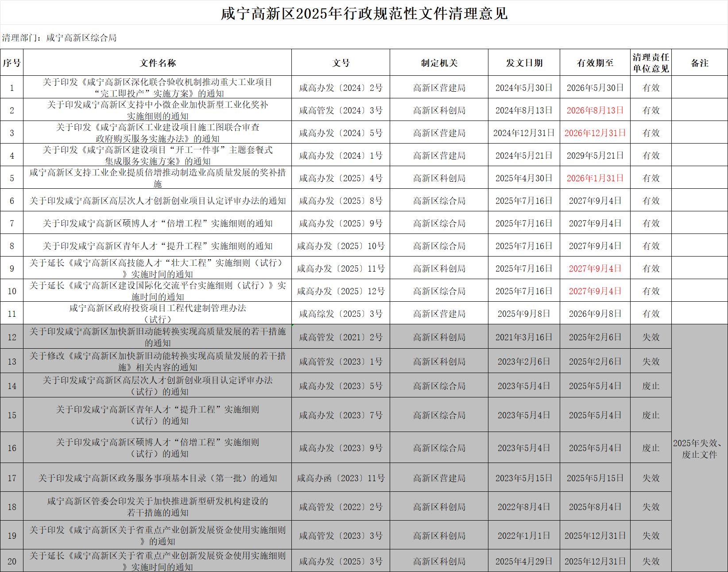728x572 pixels.
Task: Click the 有效期至 column header
Action: (595, 63)
